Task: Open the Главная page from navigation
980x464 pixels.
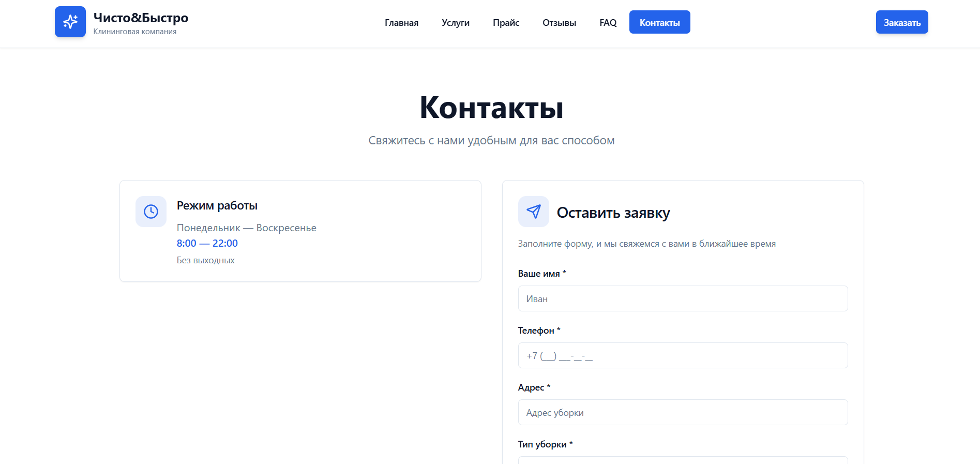Action: [401, 23]
